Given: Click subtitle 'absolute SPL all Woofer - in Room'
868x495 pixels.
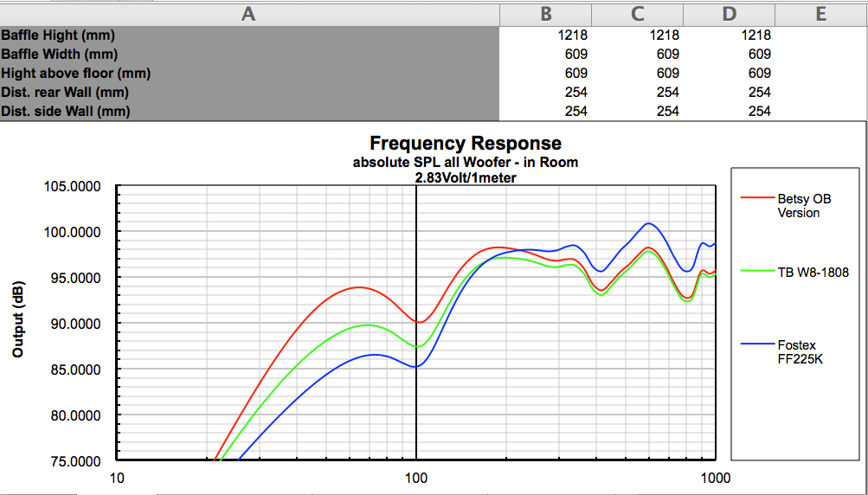Looking at the screenshot, I should (466, 163).
